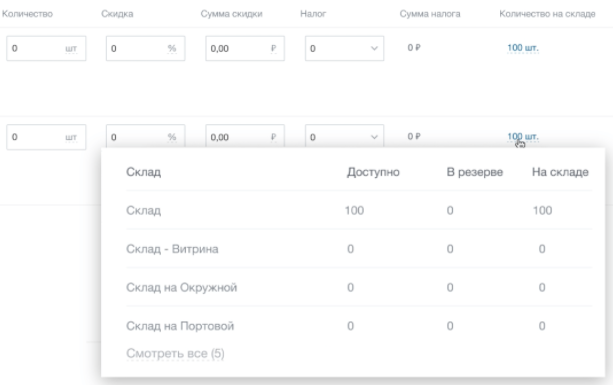Click the "На складе" popup column header
The width and height of the screenshot is (613, 385).
[x=560, y=172]
